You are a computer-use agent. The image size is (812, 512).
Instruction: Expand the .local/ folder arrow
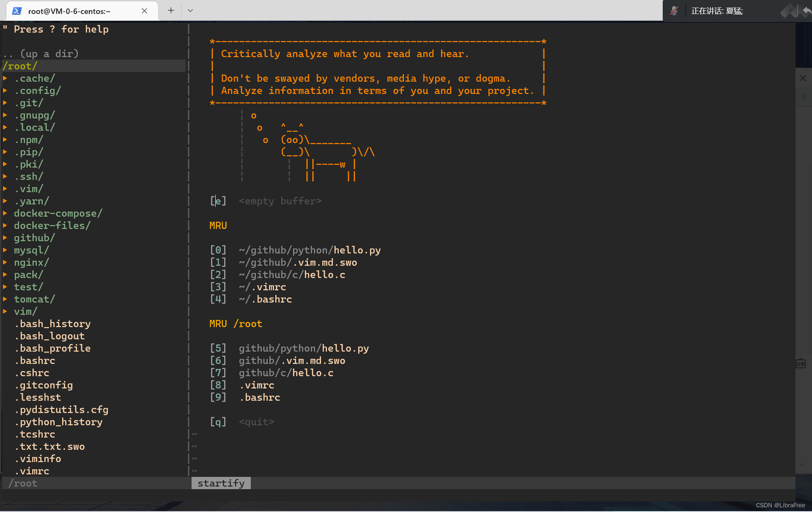pyautogui.click(x=5, y=127)
